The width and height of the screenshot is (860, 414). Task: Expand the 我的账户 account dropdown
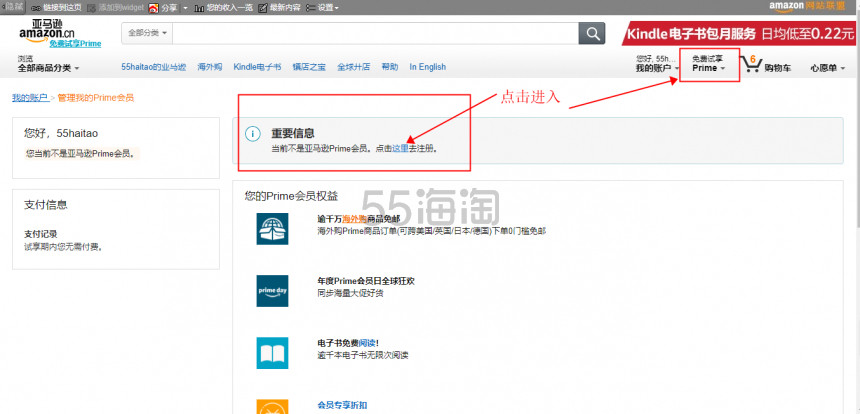658,68
